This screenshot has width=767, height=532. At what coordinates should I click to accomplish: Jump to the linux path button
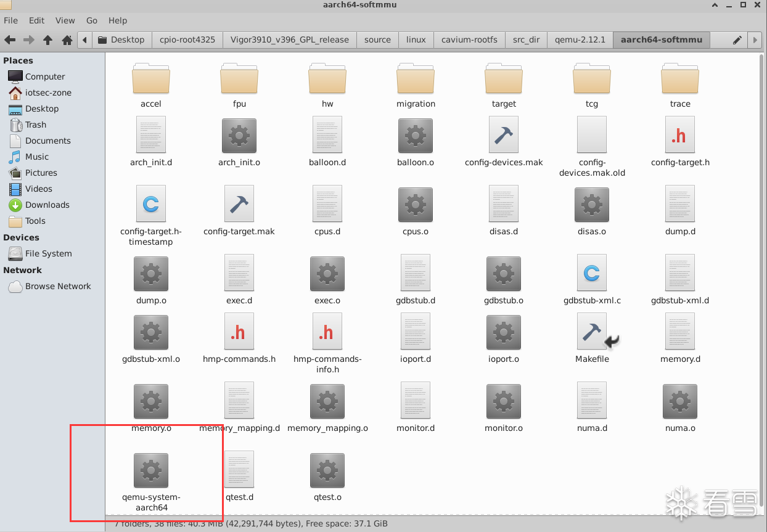click(416, 39)
